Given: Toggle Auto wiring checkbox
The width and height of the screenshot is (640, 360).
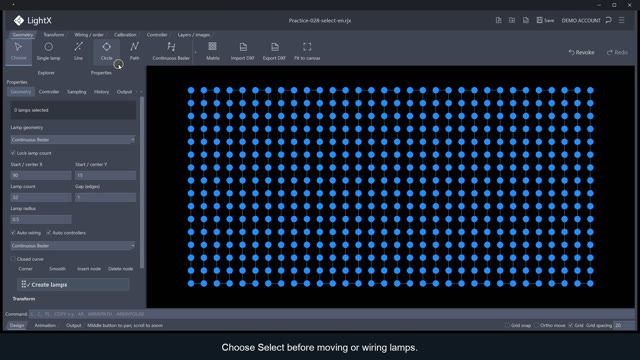Looking at the screenshot, I should pyautogui.click(x=13, y=233).
